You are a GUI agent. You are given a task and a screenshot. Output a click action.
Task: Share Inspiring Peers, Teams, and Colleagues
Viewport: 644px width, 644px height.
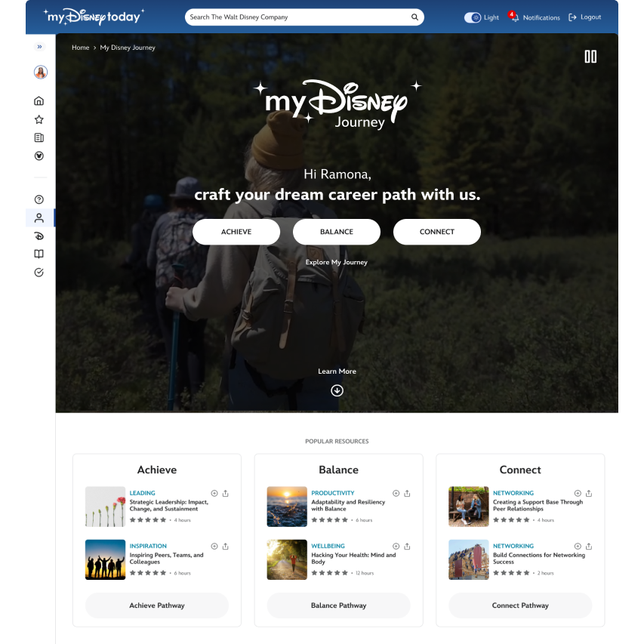click(x=226, y=547)
